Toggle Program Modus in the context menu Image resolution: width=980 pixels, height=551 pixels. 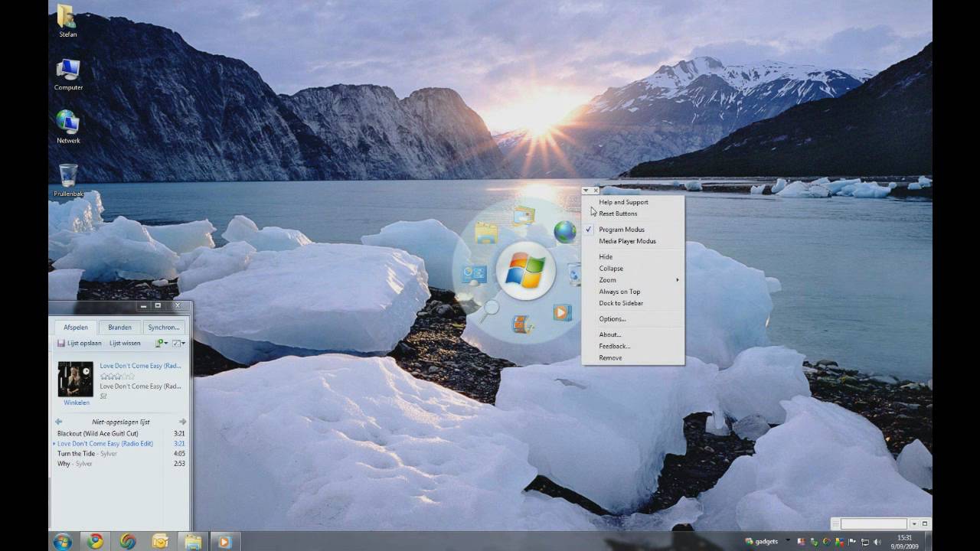point(632,230)
